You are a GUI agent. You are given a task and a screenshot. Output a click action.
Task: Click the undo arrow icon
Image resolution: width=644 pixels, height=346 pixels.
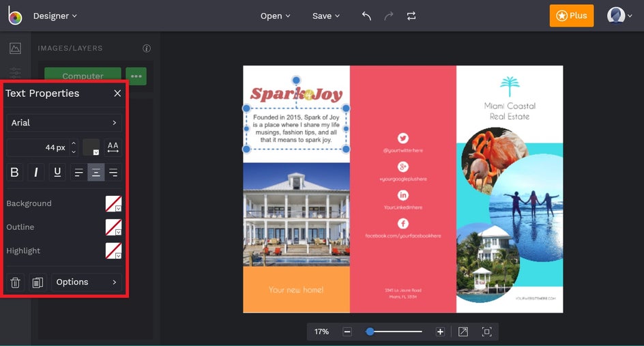pos(366,16)
